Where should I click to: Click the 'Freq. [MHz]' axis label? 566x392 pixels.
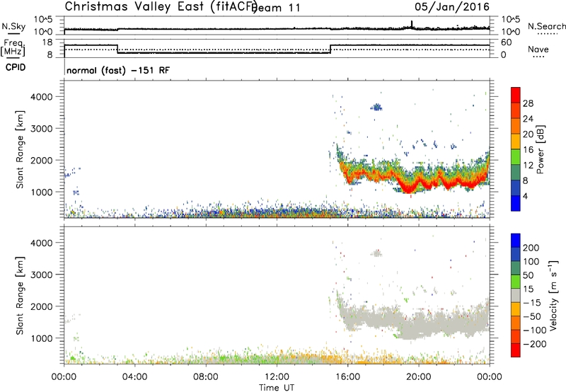[13, 47]
